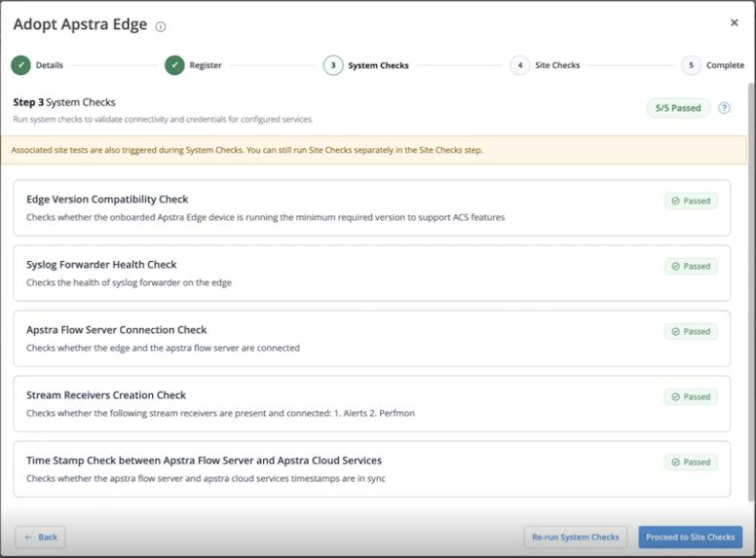This screenshot has height=558, width=756.
Task: Go to the Register step label
Action: point(206,65)
